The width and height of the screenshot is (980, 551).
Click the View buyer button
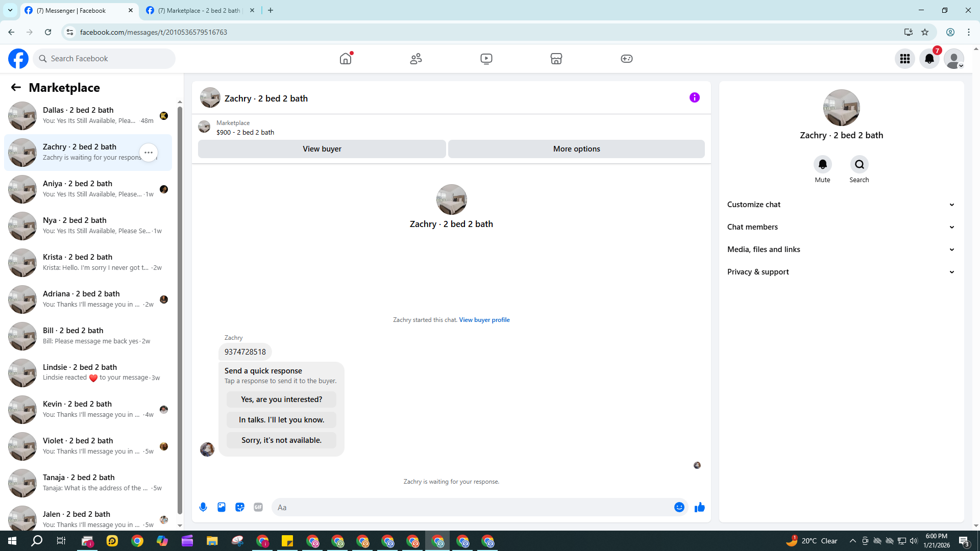click(x=322, y=149)
